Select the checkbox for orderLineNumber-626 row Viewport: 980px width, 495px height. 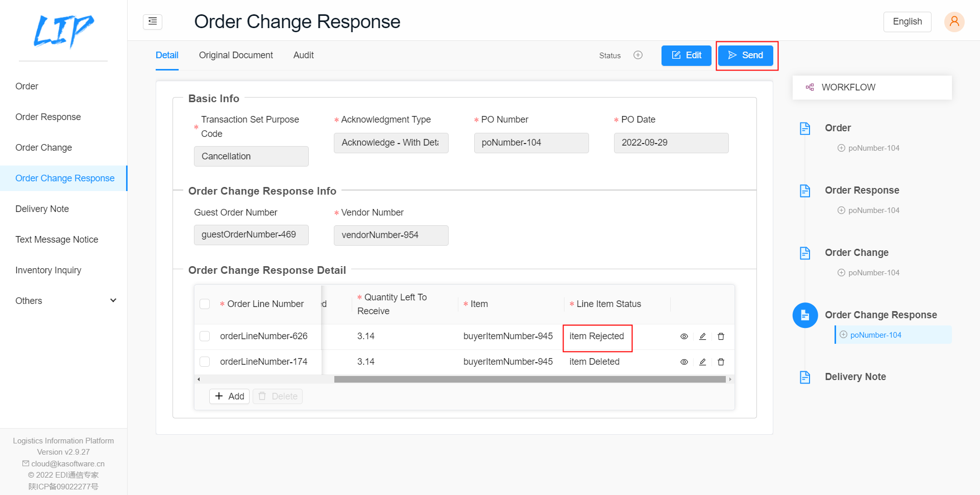(x=205, y=336)
